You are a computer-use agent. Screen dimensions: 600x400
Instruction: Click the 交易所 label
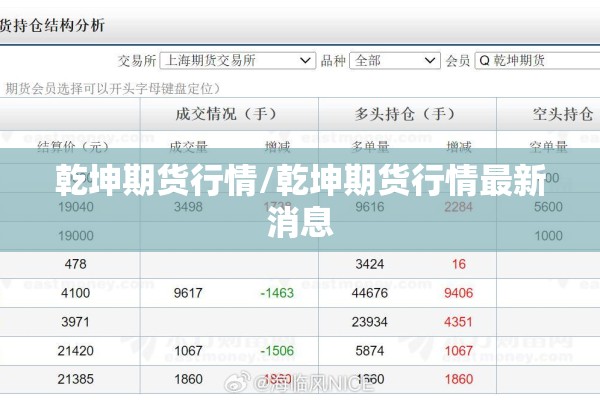coord(137,60)
